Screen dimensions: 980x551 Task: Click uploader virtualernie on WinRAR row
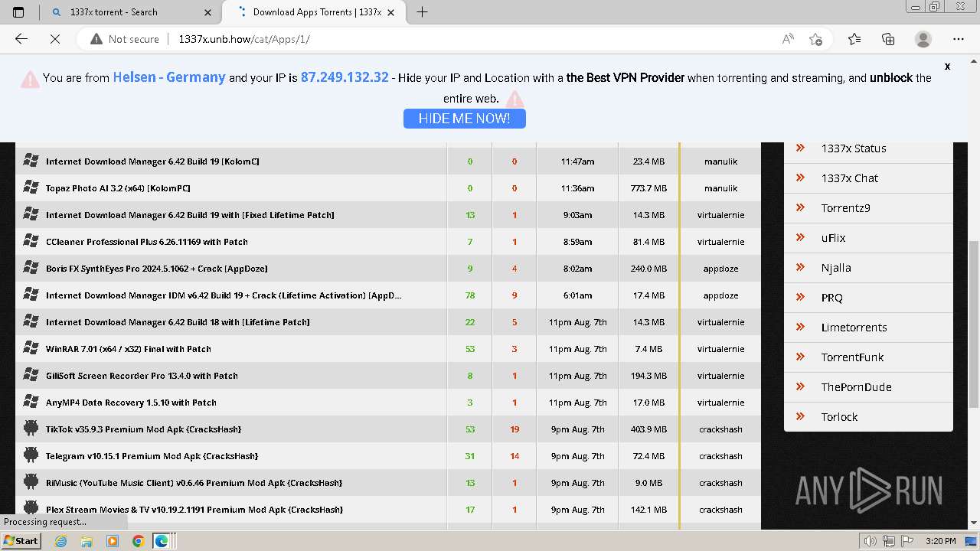pyautogui.click(x=720, y=349)
